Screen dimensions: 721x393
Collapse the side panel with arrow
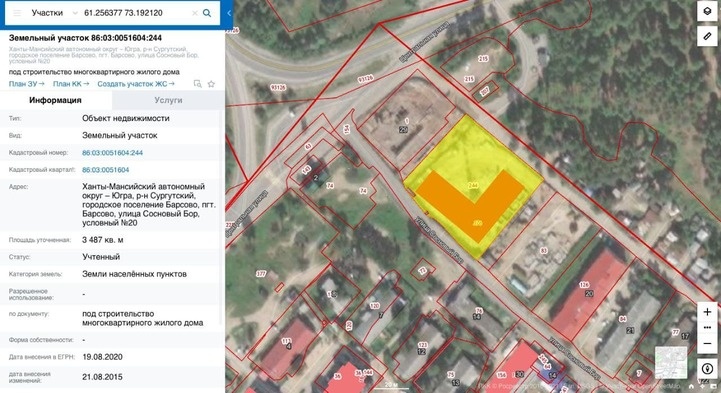pos(229,13)
